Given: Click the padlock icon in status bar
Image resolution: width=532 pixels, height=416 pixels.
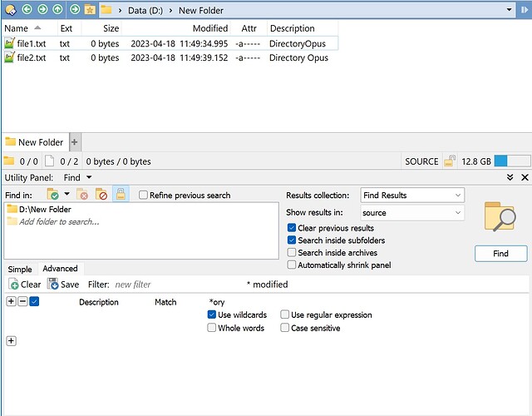Looking at the screenshot, I should tap(450, 161).
